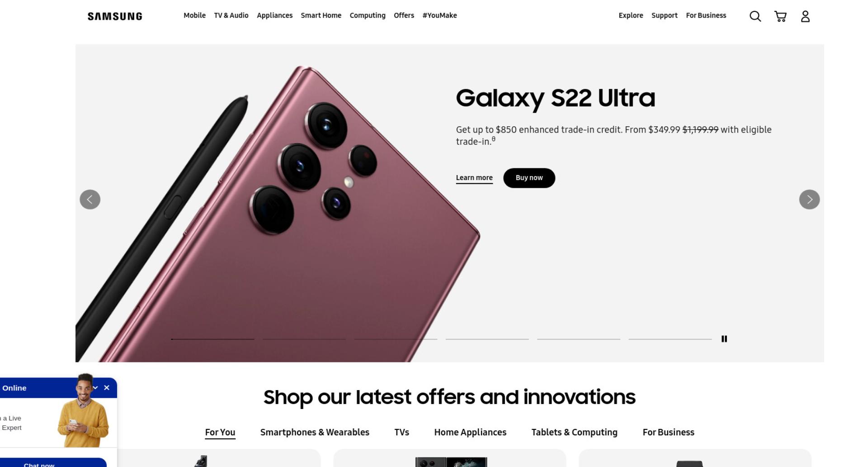Expand the Appliances navigation menu
Viewport: 868px width, 467px height.
point(274,15)
